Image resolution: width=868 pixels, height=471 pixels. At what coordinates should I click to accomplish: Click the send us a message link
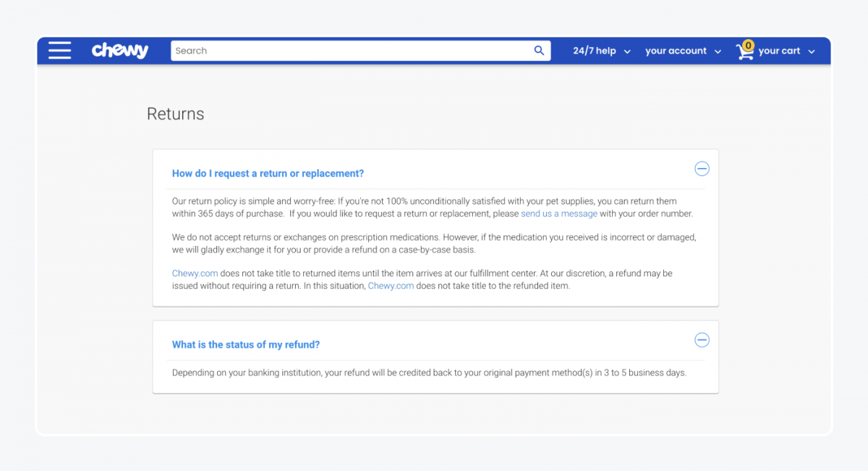tap(559, 213)
